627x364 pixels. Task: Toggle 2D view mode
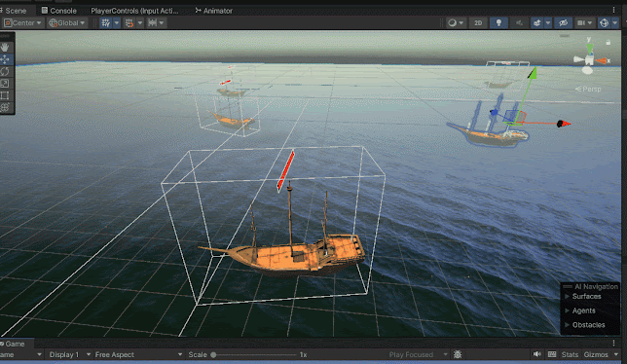click(478, 22)
